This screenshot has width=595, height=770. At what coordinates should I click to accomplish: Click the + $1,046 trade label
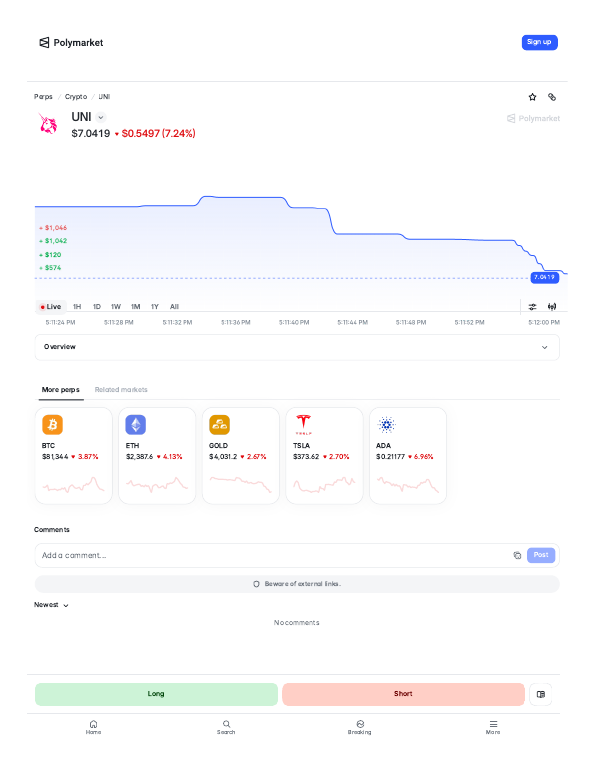[x=54, y=228]
